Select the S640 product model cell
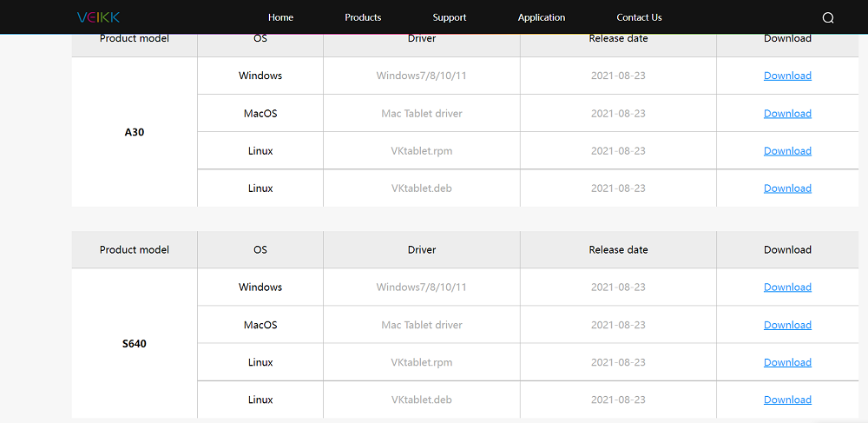The height and width of the screenshot is (423, 868). 135,343
